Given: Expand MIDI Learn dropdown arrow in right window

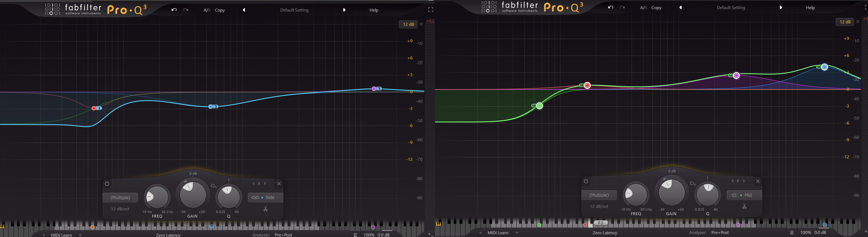Looking at the screenshot, I should tap(517, 233).
